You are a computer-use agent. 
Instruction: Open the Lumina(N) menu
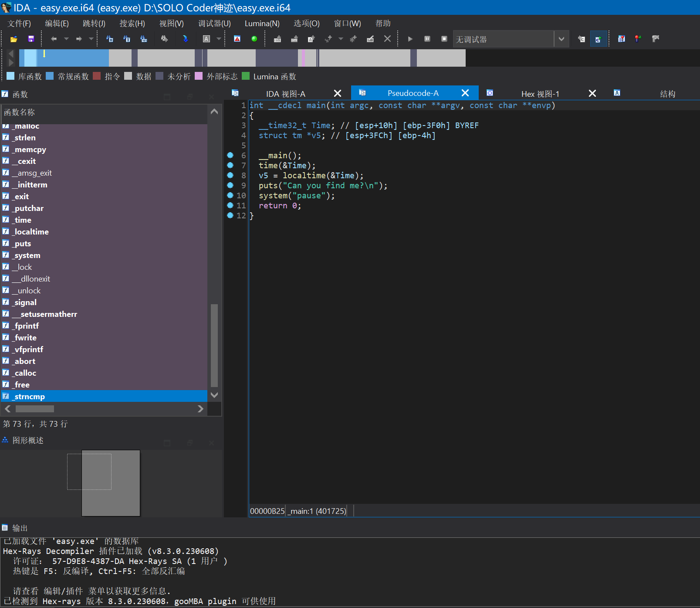262,24
